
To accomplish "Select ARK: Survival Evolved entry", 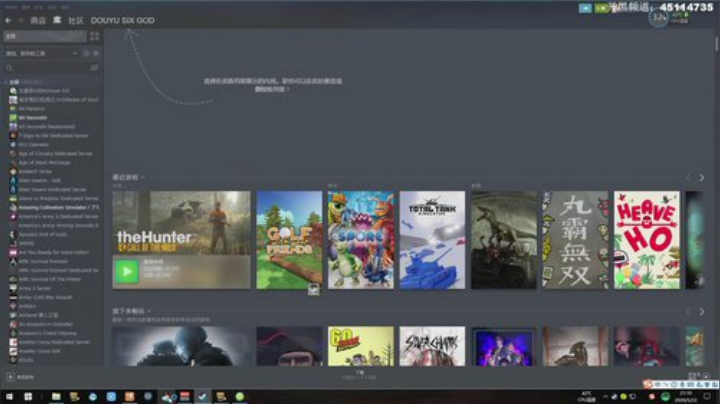I will [x=43, y=261].
